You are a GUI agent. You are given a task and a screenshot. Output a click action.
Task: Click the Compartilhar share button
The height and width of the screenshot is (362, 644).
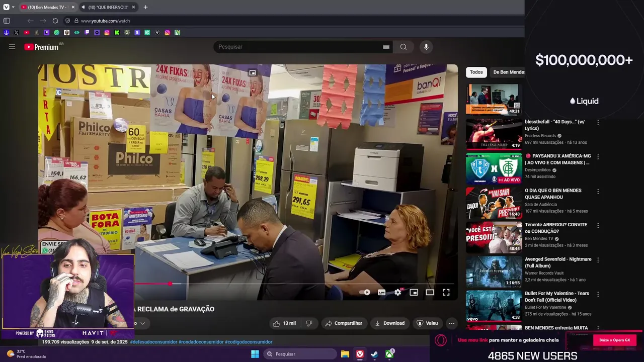pos(344,323)
